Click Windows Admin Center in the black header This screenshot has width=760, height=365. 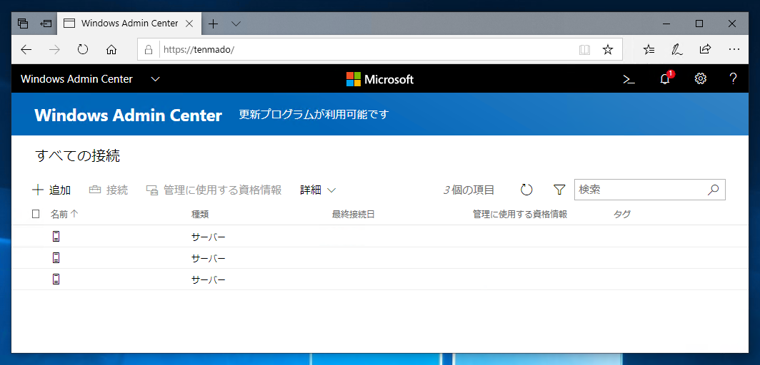(x=77, y=79)
